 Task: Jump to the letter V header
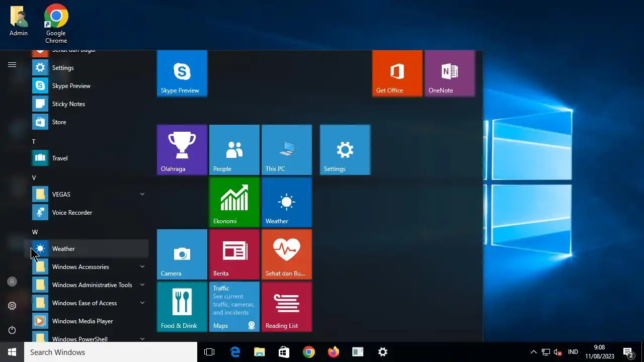pos(34,178)
